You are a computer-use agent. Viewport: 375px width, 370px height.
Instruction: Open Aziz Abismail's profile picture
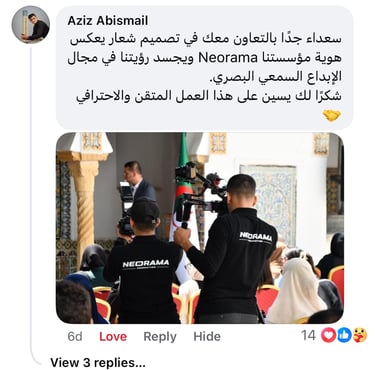click(x=31, y=25)
